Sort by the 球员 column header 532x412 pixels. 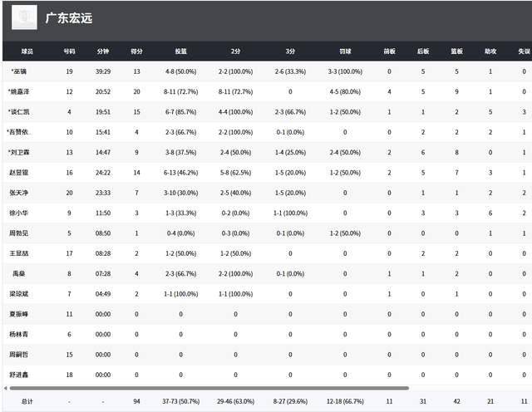coord(28,51)
